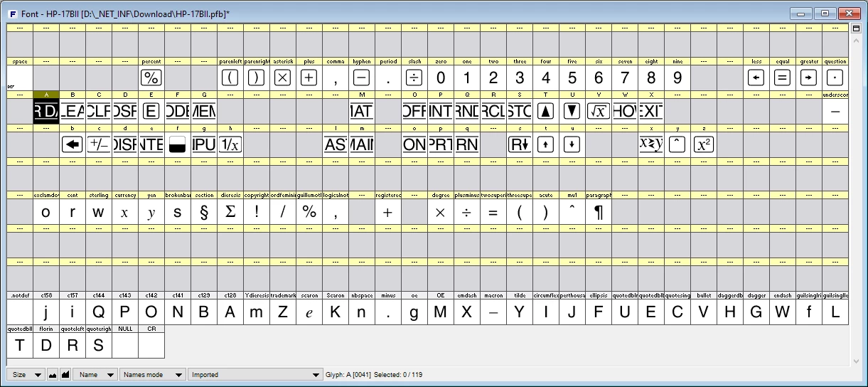The image size is (868, 387).
Task: Select glyph T with up triangle key
Action: pos(546,111)
